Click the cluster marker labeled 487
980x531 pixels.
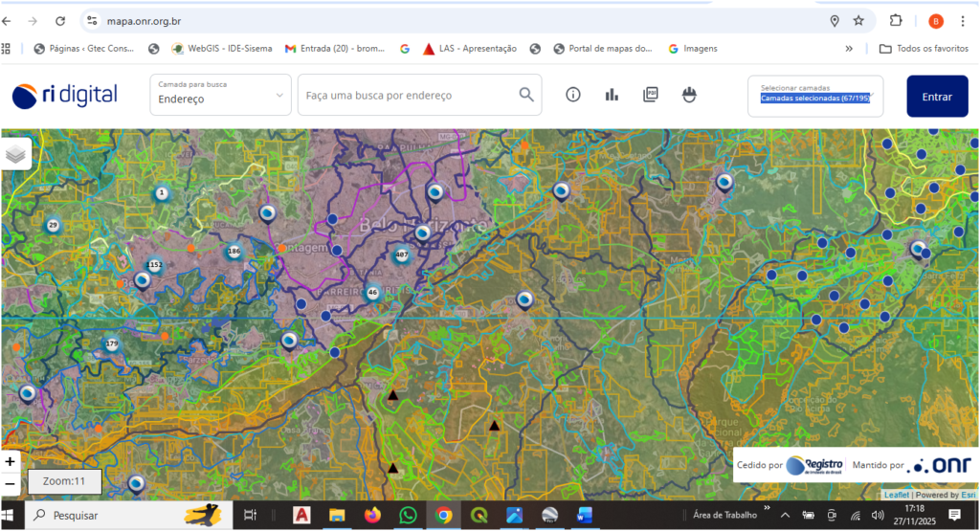point(401,254)
